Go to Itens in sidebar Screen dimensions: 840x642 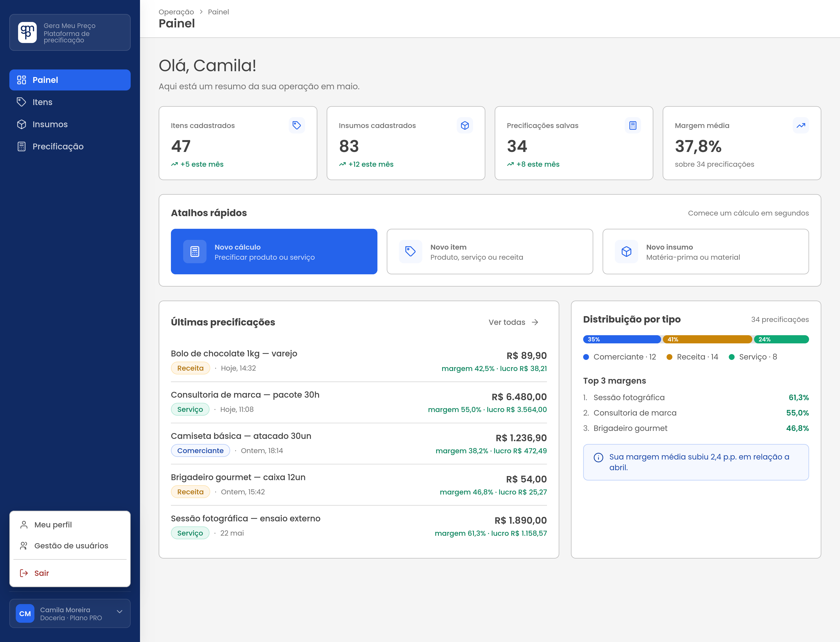70,102
